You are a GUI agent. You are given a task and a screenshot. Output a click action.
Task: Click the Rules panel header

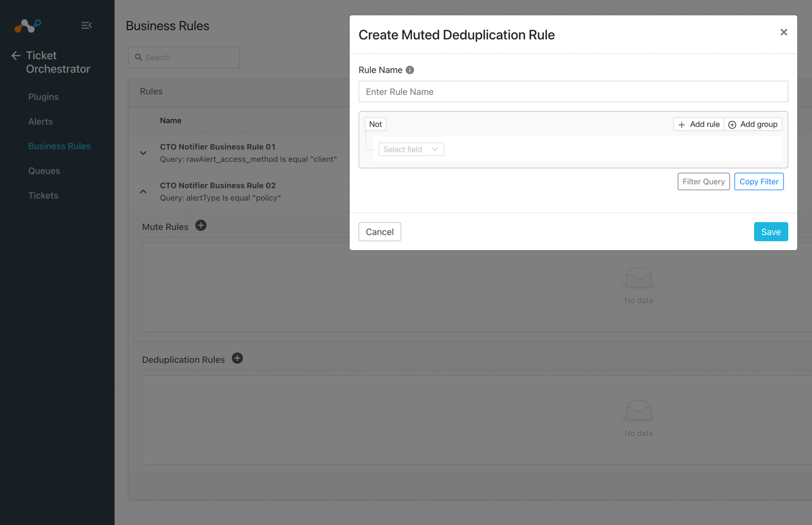point(152,91)
